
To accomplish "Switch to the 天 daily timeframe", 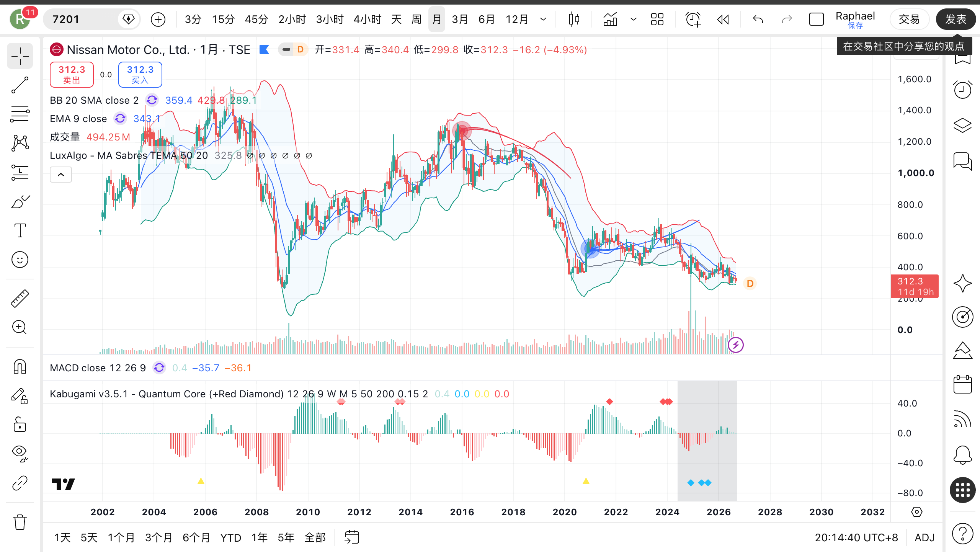I will (x=396, y=19).
